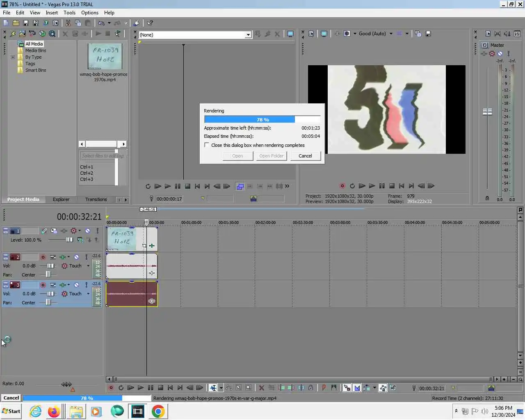
Task: Click the Cut scissors toolbar icon
Action: (x=68, y=23)
